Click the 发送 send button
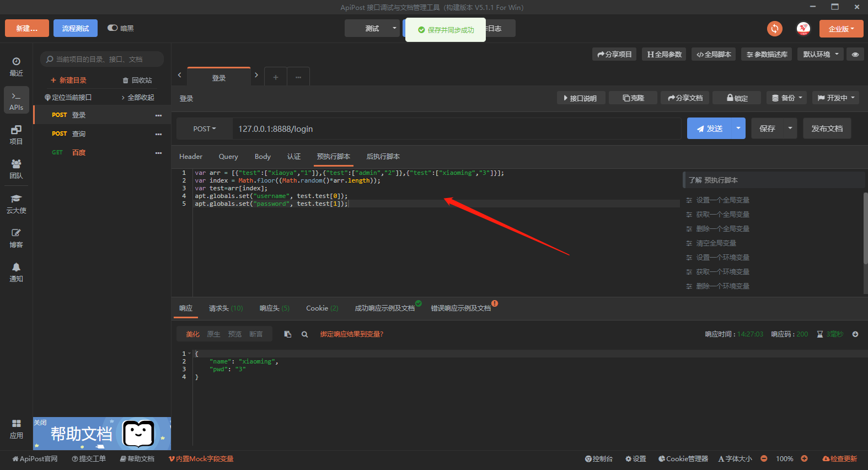868x470 pixels. pyautogui.click(x=709, y=129)
